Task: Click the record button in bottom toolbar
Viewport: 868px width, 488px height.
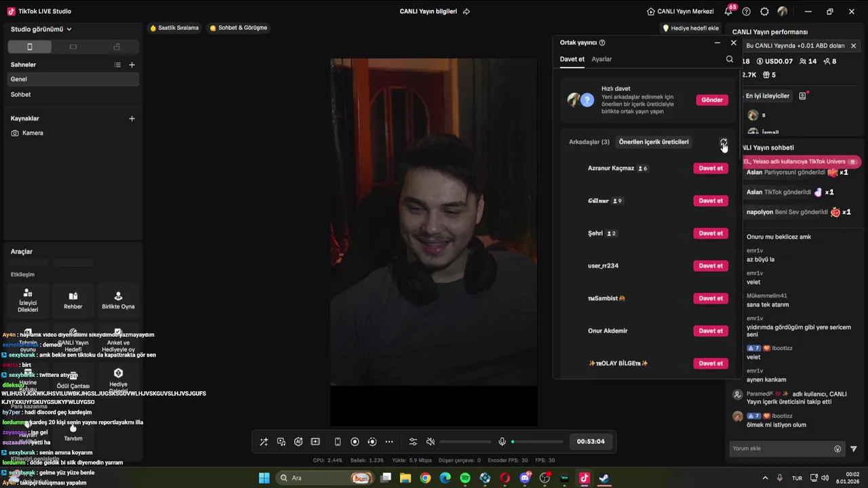Action: pos(355,442)
